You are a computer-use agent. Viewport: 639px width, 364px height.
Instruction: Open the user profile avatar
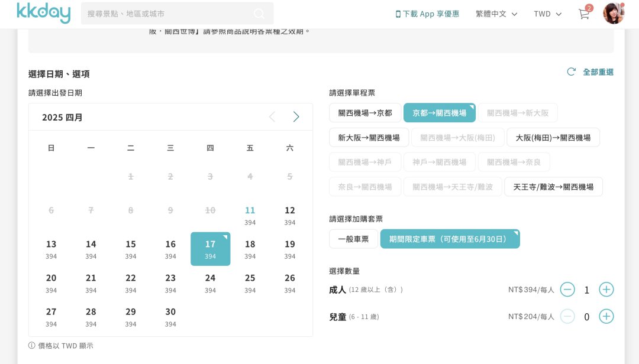(x=614, y=14)
